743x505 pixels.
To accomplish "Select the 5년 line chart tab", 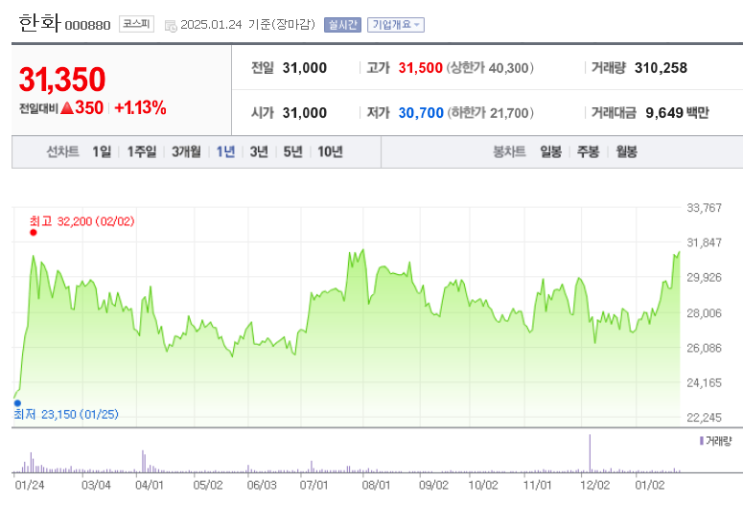I will [293, 152].
